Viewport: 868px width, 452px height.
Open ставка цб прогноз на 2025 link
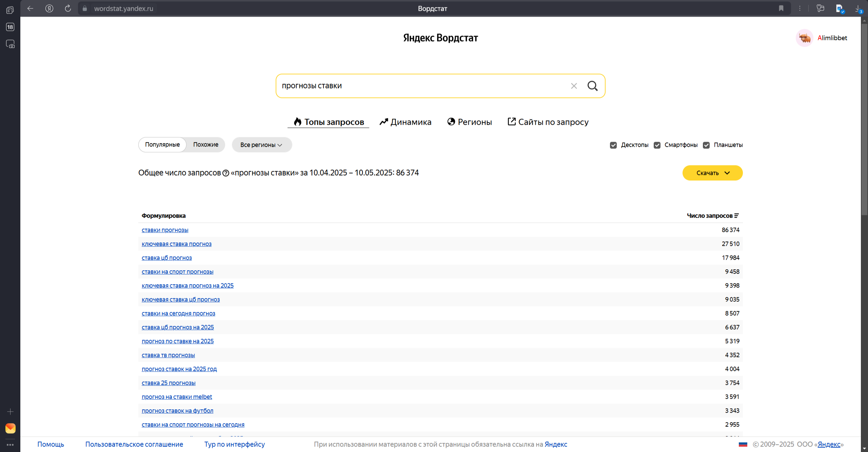point(178,327)
